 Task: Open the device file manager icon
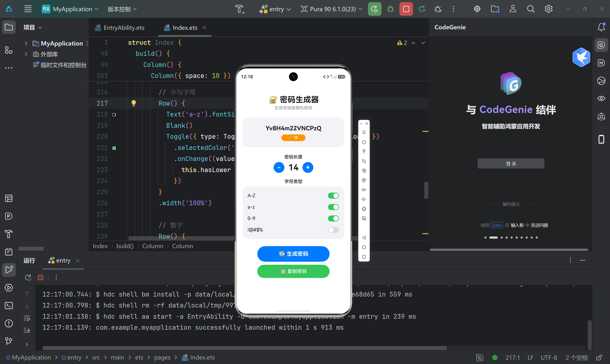click(x=495, y=9)
